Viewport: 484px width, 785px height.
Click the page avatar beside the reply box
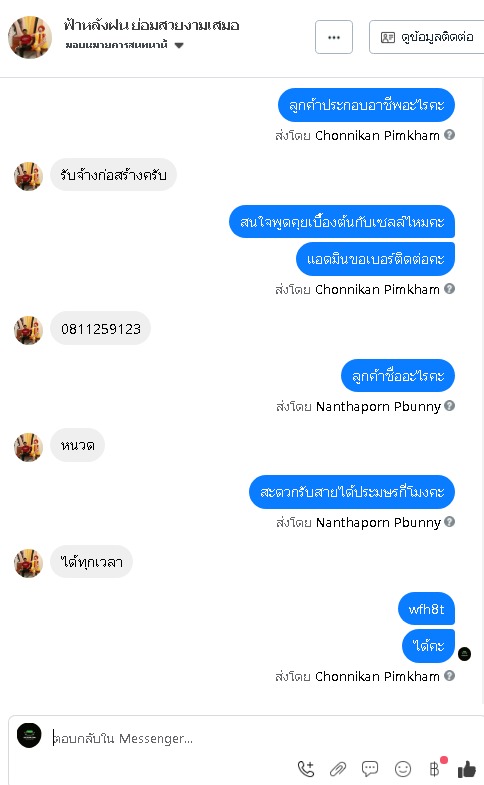coord(29,735)
